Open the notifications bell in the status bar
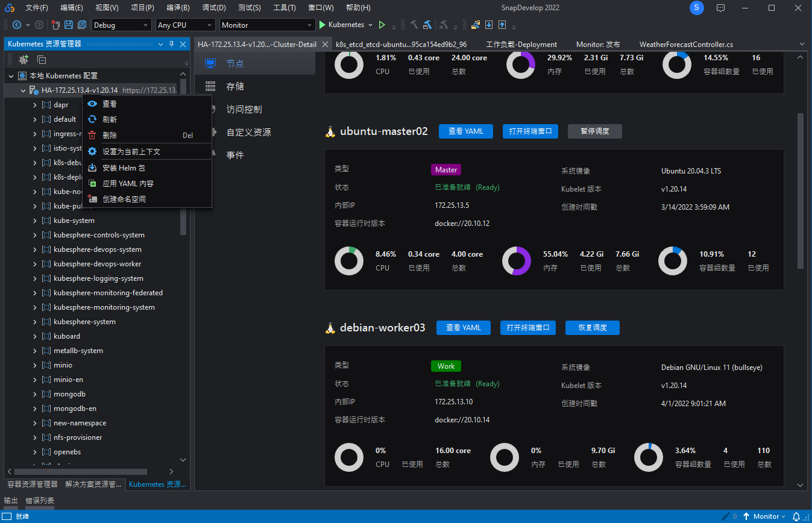812x523 pixels. [x=796, y=516]
